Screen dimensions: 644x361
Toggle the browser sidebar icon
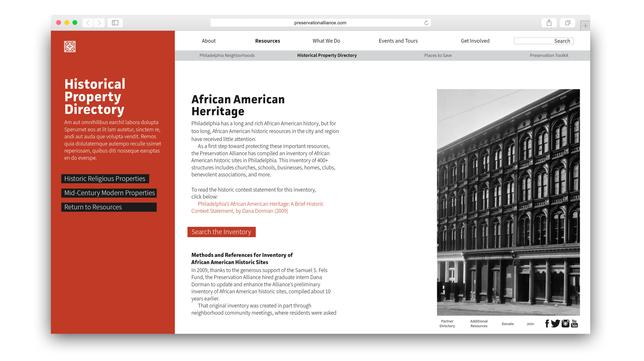115,23
